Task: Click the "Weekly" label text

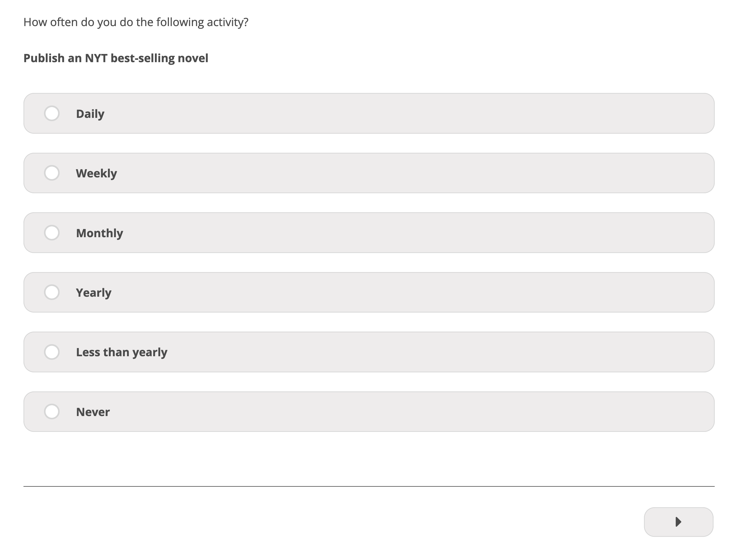Action: [x=96, y=173]
